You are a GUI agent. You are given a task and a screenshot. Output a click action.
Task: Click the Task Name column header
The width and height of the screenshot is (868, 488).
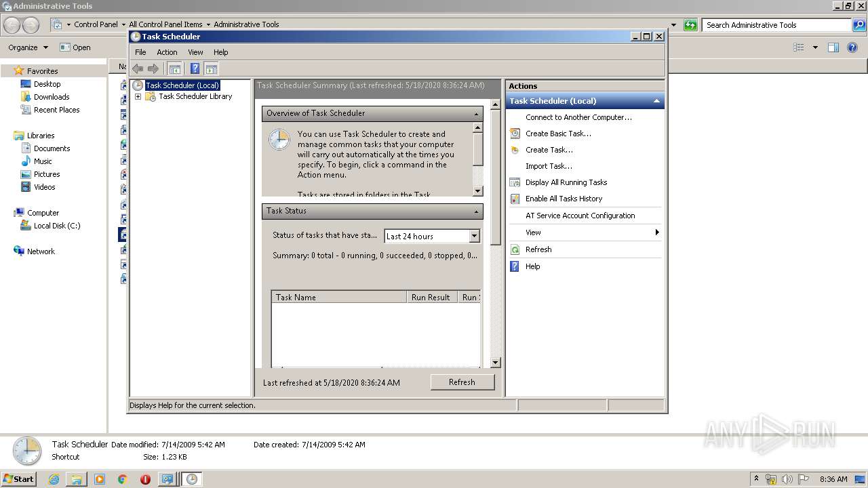[x=339, y=297]
